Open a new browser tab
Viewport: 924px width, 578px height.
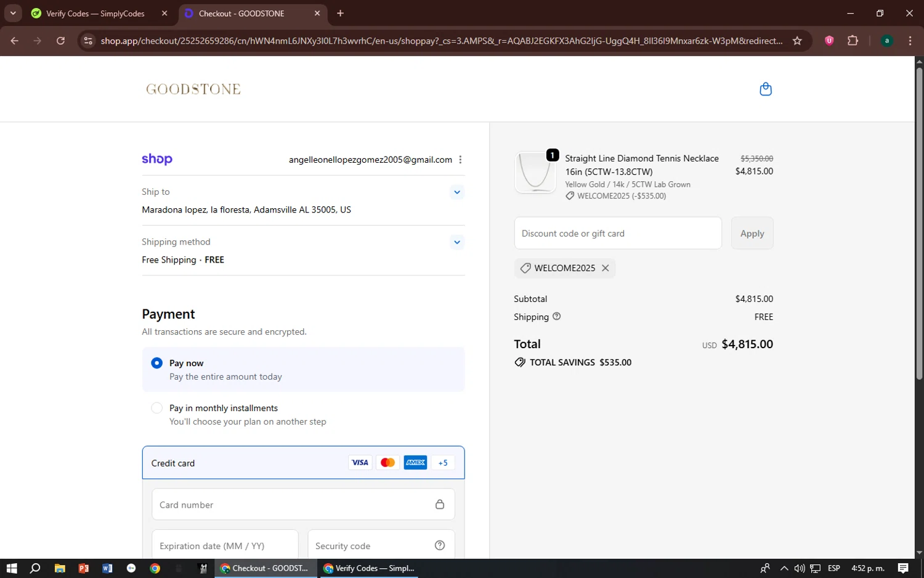tap(340, 13)
